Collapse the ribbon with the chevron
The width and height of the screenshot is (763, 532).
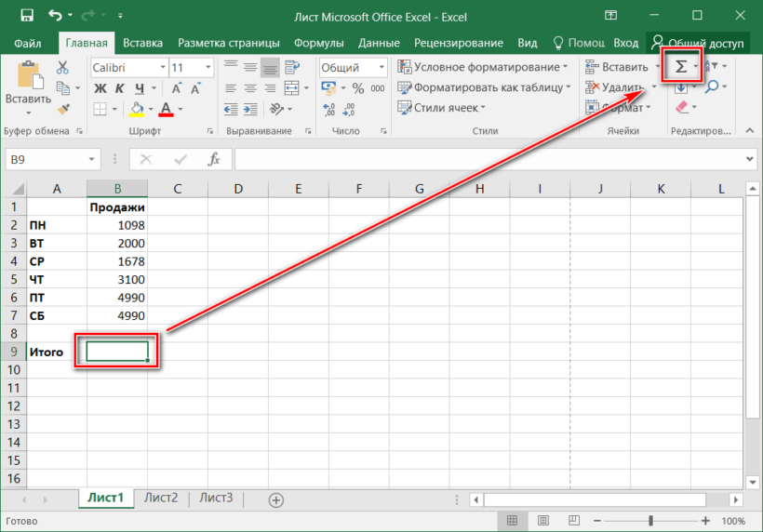click(x=750, y=130)
